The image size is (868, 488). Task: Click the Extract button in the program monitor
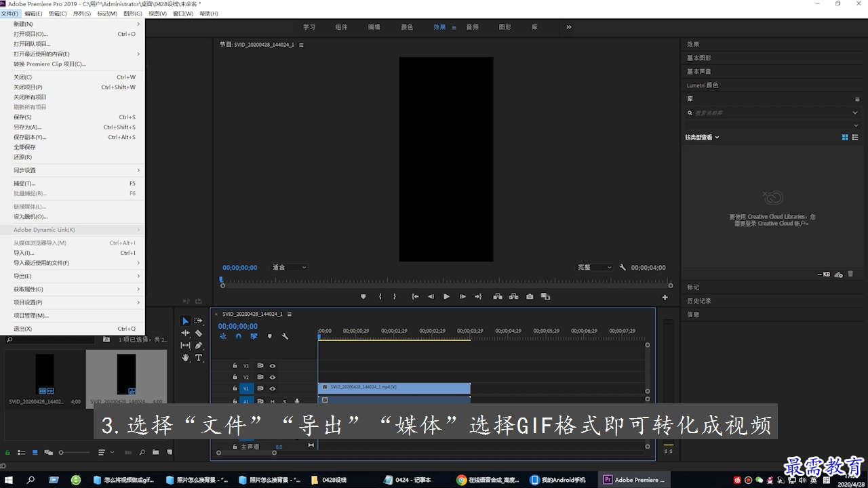click(x=513, y=296)
